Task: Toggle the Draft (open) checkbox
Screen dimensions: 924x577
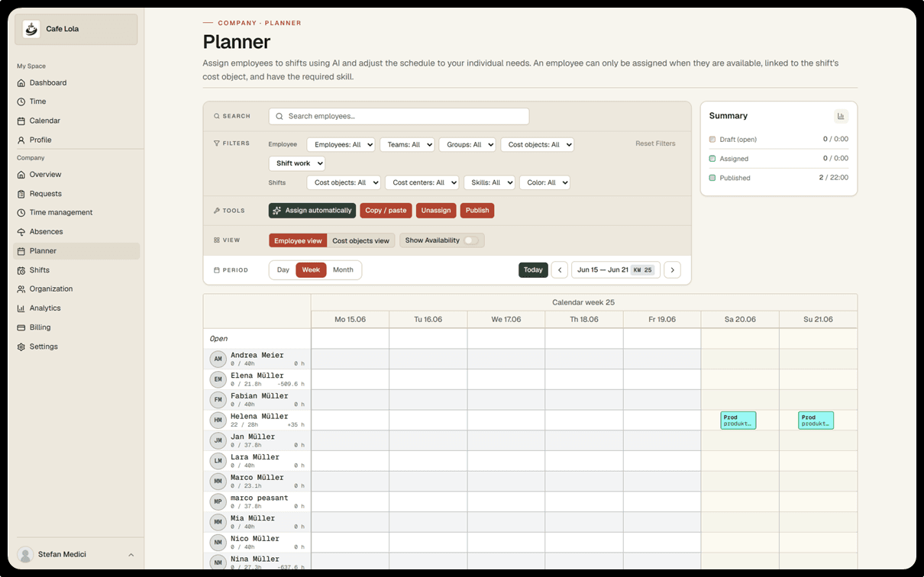Action: (x=712, y=140)
